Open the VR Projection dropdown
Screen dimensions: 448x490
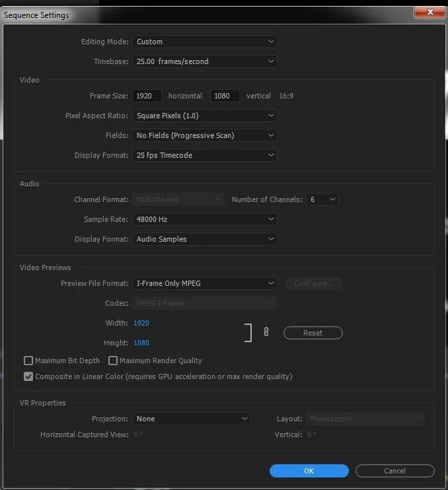point(192,419)
